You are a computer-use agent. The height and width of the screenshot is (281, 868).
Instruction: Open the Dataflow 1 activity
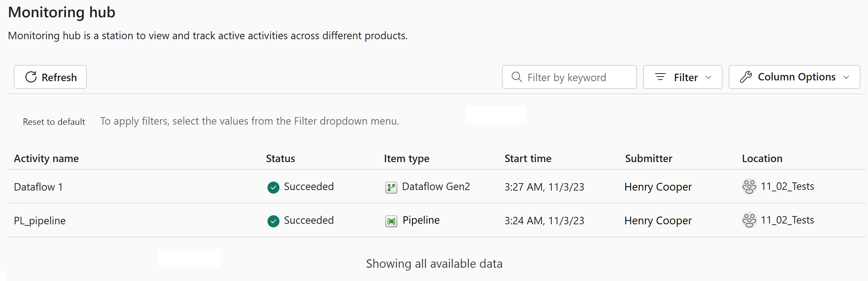click(x=39, y=187)
